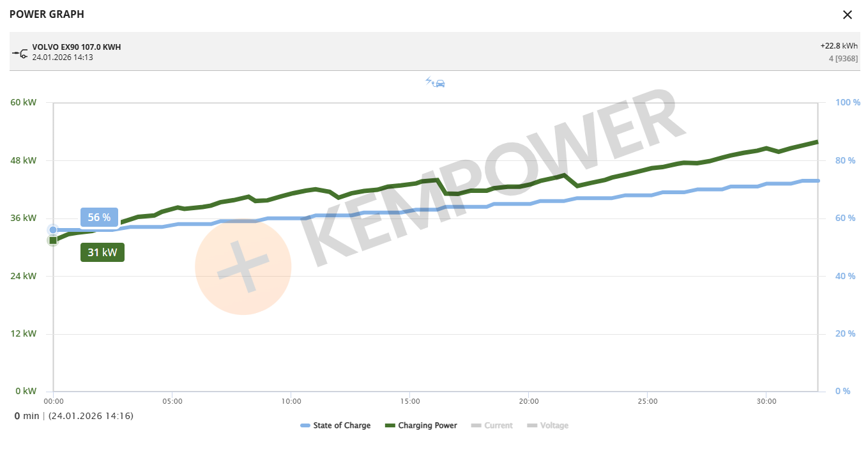Click the 56 % tooltip badge
This screenshot has width=868, height=451.
99,217
